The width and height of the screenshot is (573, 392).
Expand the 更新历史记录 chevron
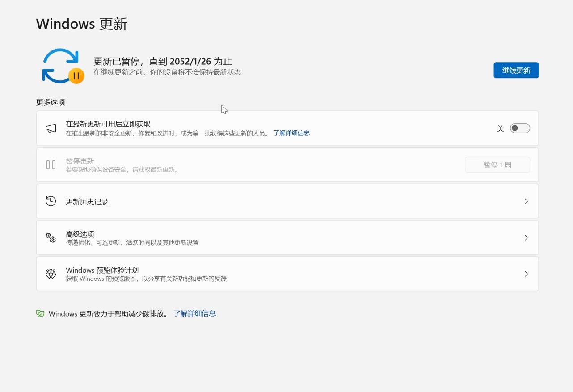(x=526, y=201)
